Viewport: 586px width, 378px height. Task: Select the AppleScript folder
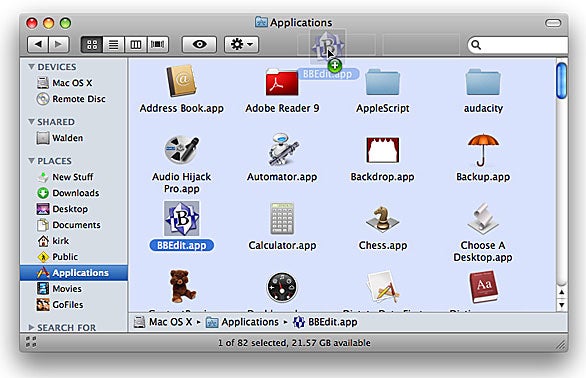point(382,82)
